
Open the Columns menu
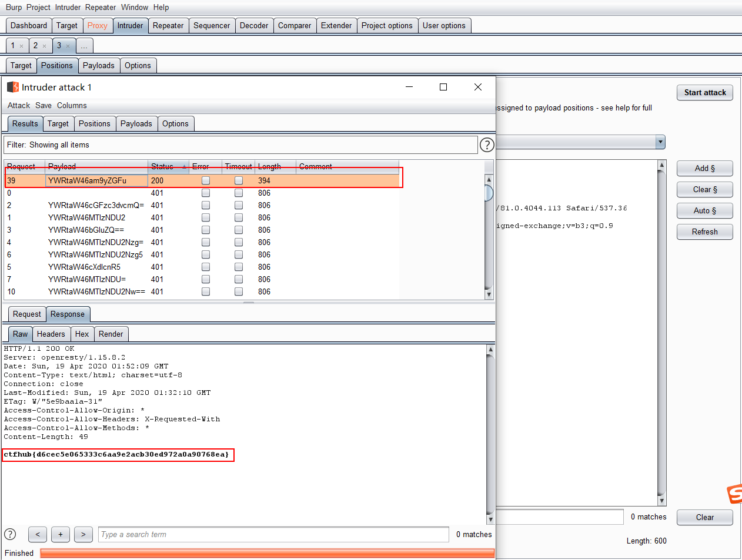point(72,105)
